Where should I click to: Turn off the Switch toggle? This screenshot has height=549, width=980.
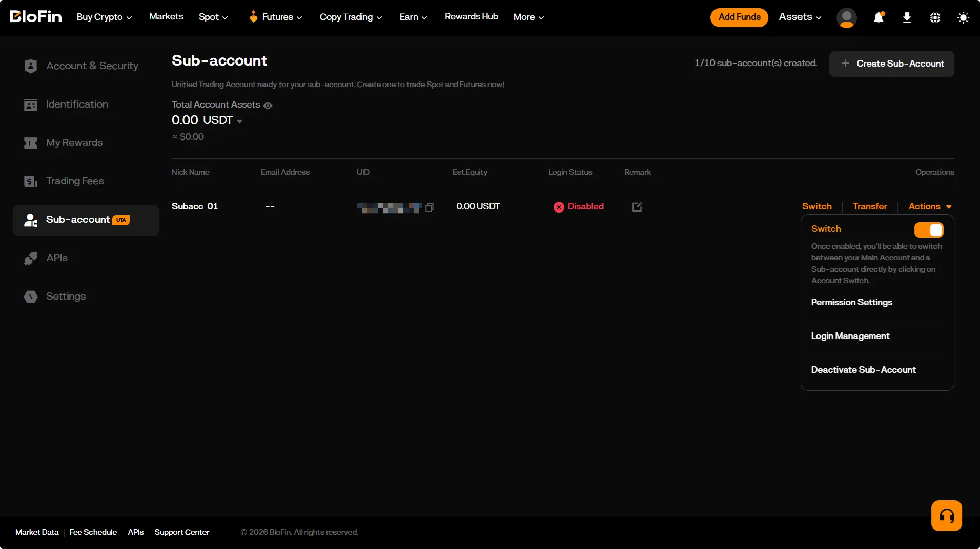coord(929,230)
